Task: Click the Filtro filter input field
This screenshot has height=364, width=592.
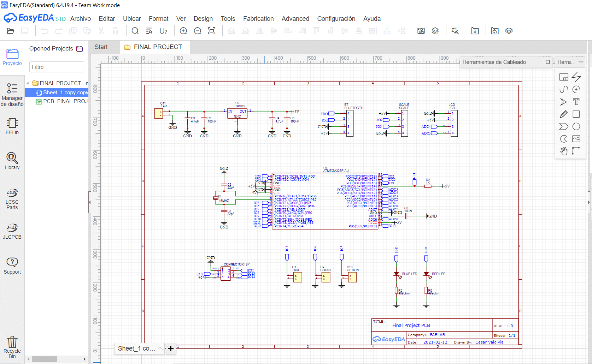Action: tap(57, 67)
